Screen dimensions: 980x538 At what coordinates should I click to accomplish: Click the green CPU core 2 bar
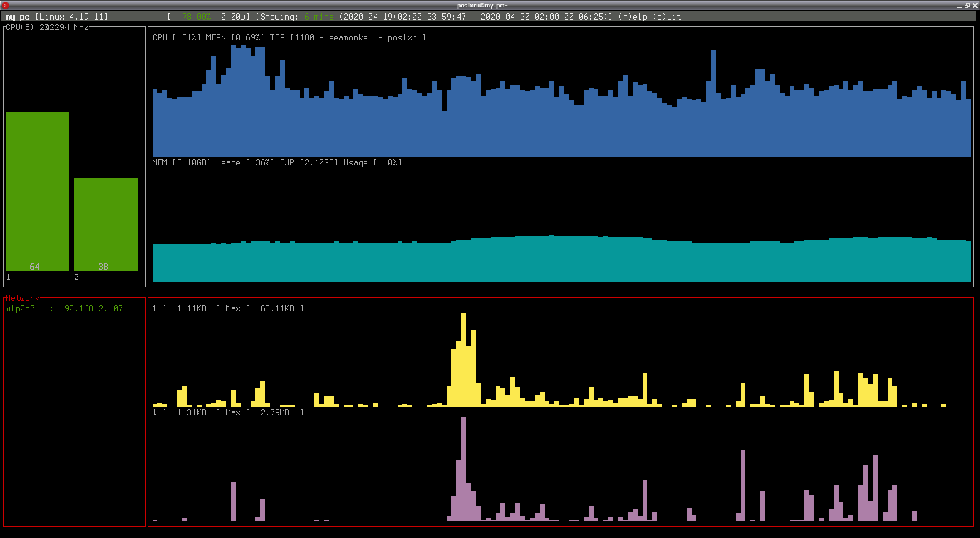pyautogui.click(x=106, y=224)
